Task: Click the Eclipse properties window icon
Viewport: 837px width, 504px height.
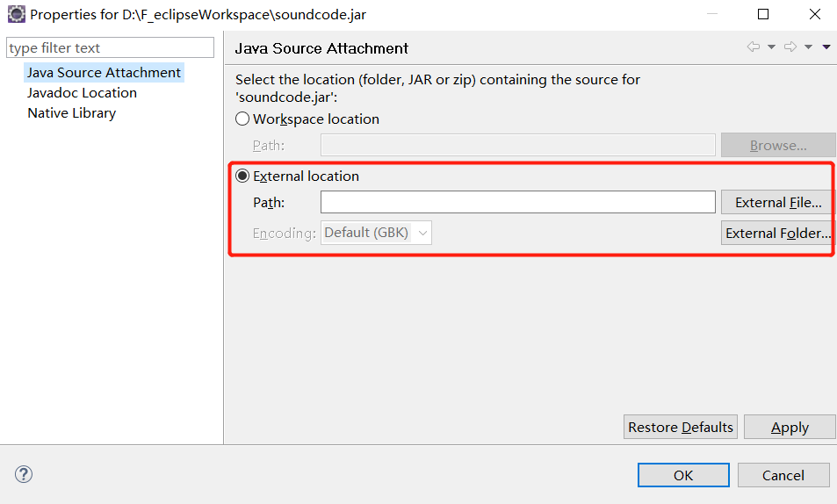Action: click(x=16, y=14)
